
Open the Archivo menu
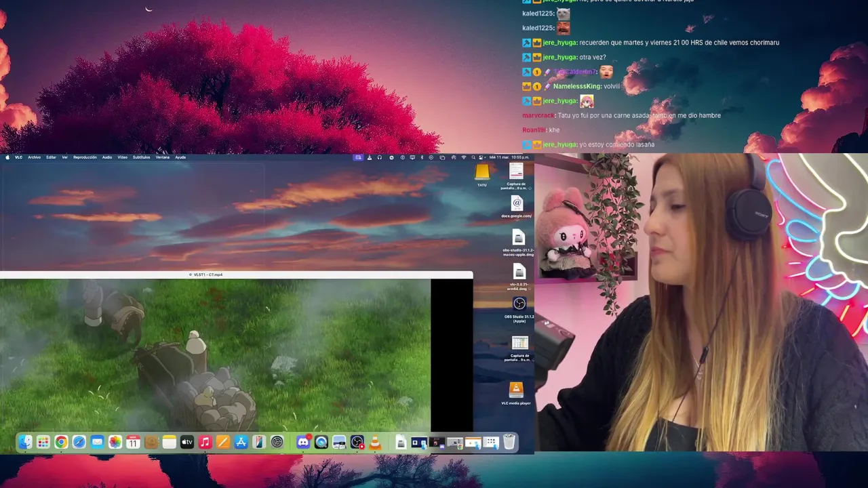point(34,157)
